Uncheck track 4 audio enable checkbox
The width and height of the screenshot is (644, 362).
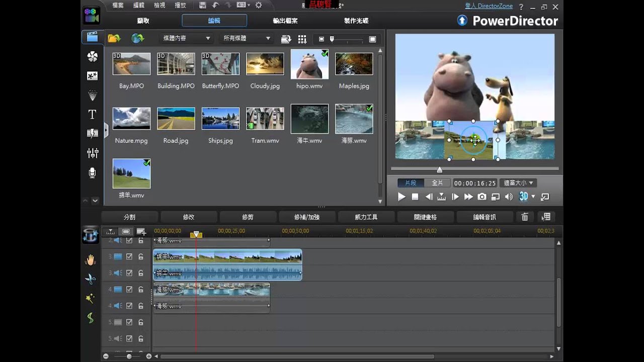(129, 306)
